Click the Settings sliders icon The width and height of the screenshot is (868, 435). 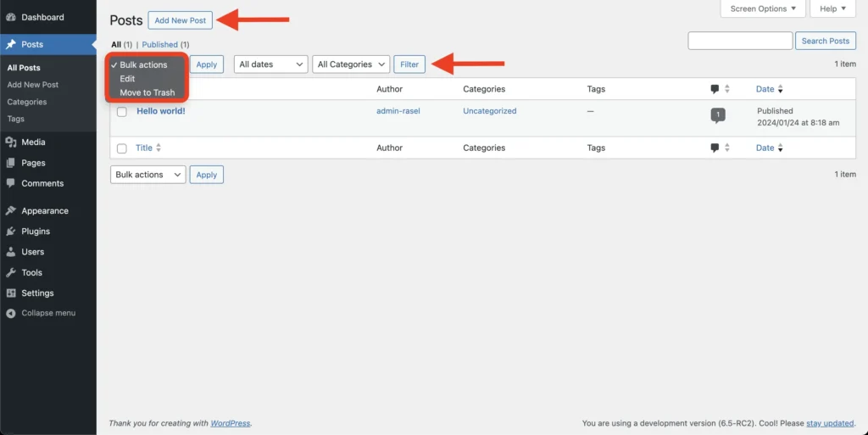click(10, 293)
